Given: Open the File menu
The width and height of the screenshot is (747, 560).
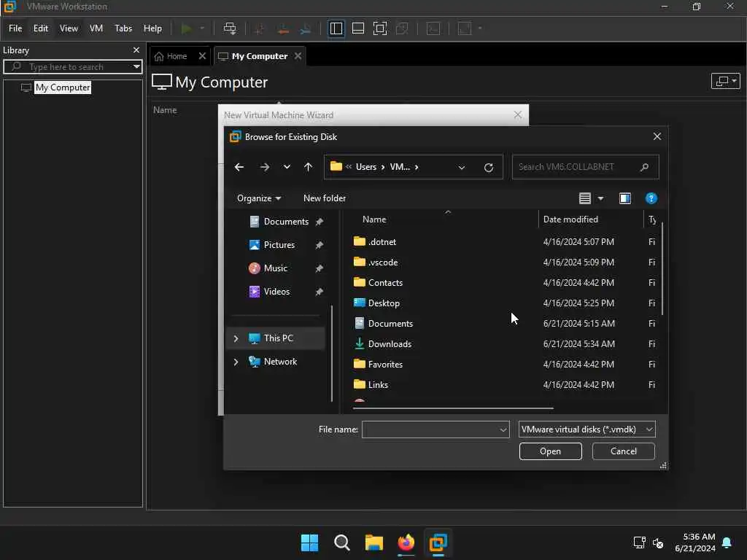Looking at the screenshot, I should click(x=15, y=28).
